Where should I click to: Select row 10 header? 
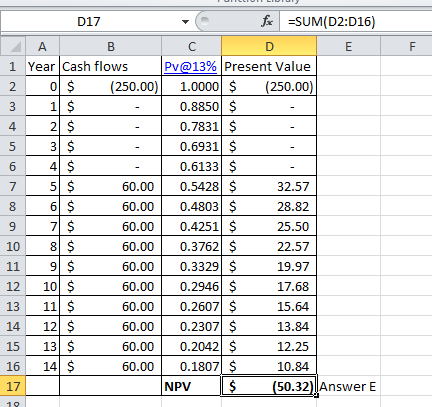(x=13, y=246)
